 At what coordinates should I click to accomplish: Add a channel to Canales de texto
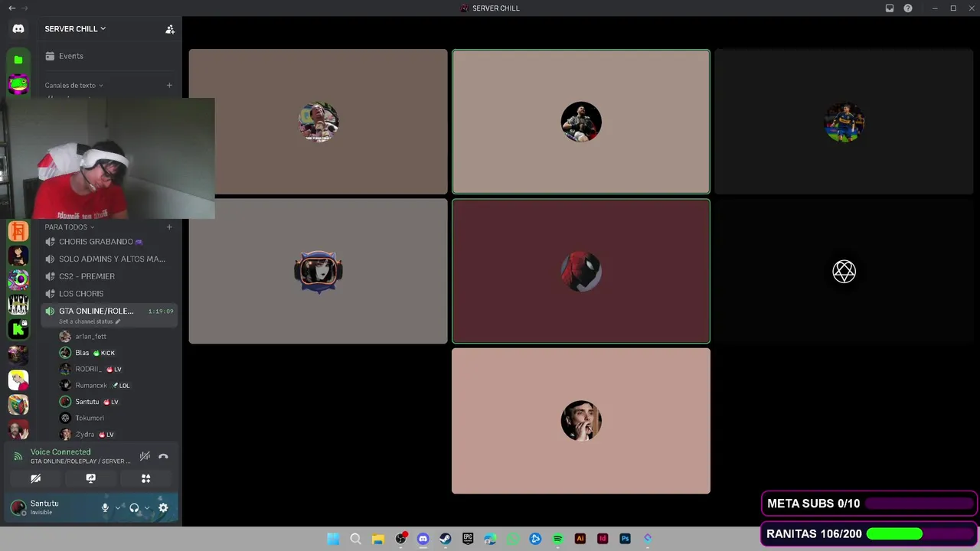click(x=169, y=86)
